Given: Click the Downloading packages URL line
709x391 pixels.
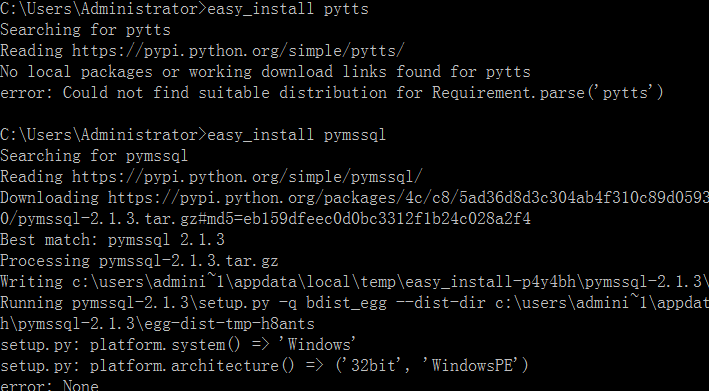Looking at the screenshot, I should click(x=354, y=198).
